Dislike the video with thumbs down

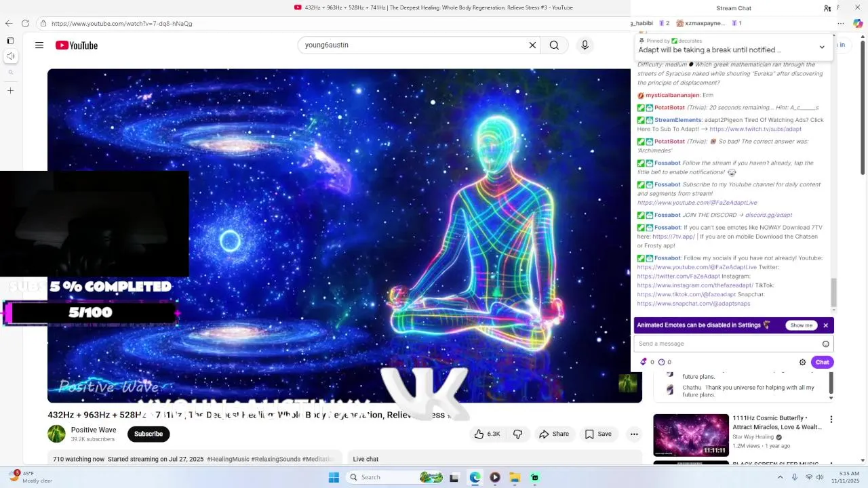coord(518,434)
